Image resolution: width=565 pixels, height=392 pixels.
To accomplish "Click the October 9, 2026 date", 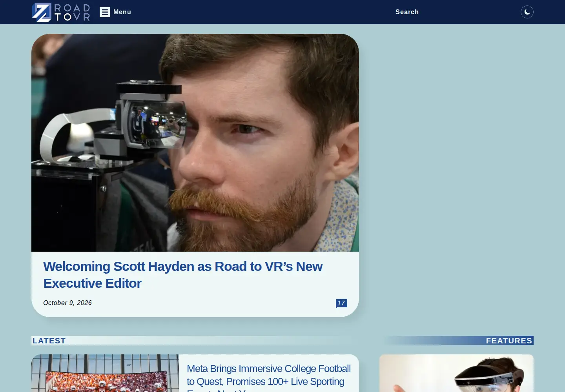I will pos(67,303).
